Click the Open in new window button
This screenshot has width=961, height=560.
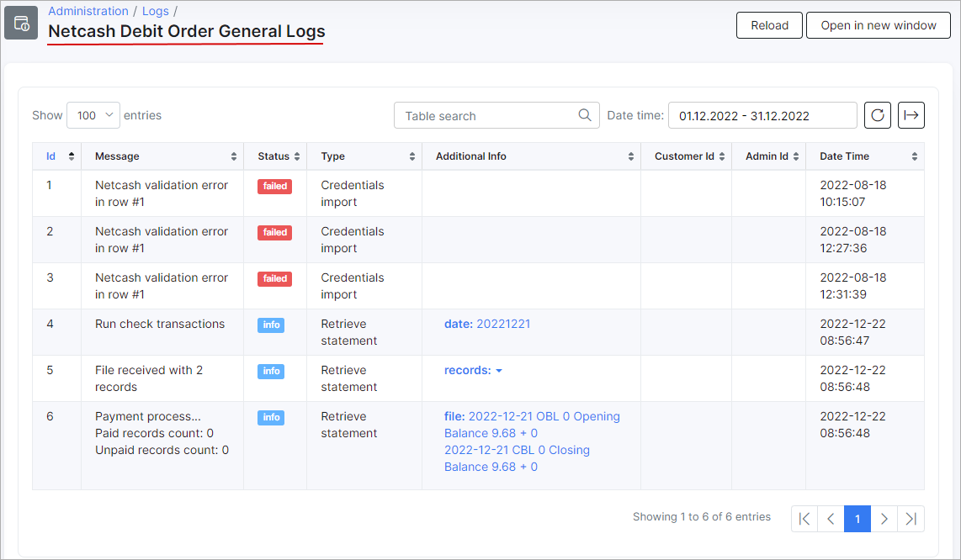[878, 25]
